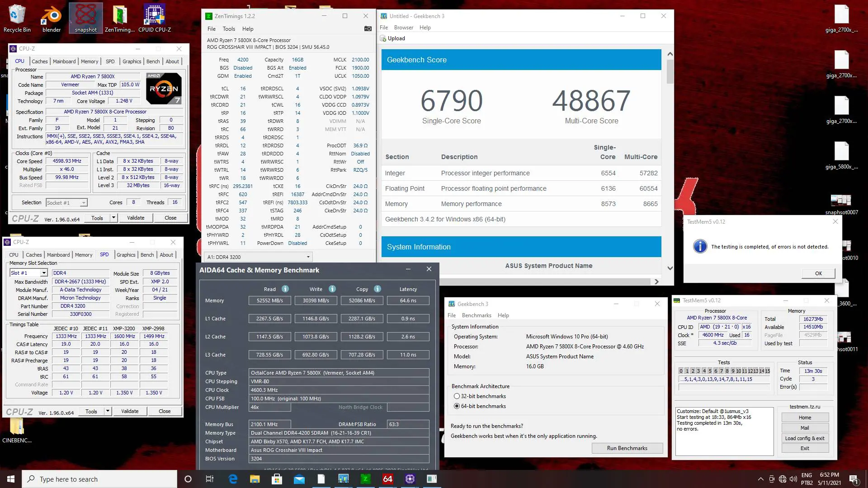Open the ZenTimings desktop shortcut
868x488 pixels.
click(120, 18)
